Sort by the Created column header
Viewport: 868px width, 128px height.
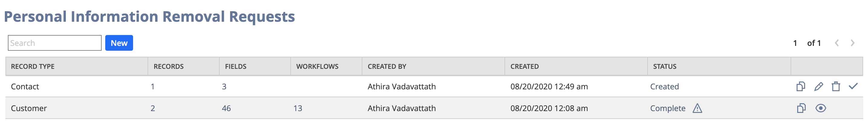(524, 66)
